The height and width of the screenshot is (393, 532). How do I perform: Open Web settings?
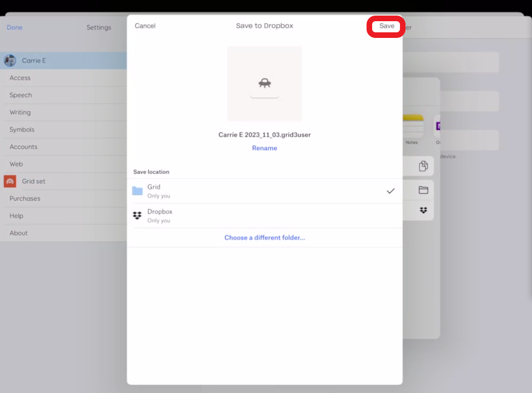(x=64, y=164)
